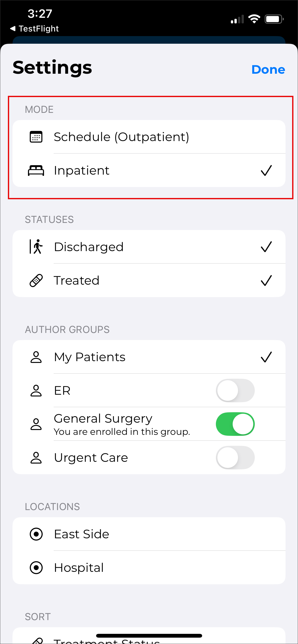Tap the person icon beside Urgent Care

[x=36, y=458]
